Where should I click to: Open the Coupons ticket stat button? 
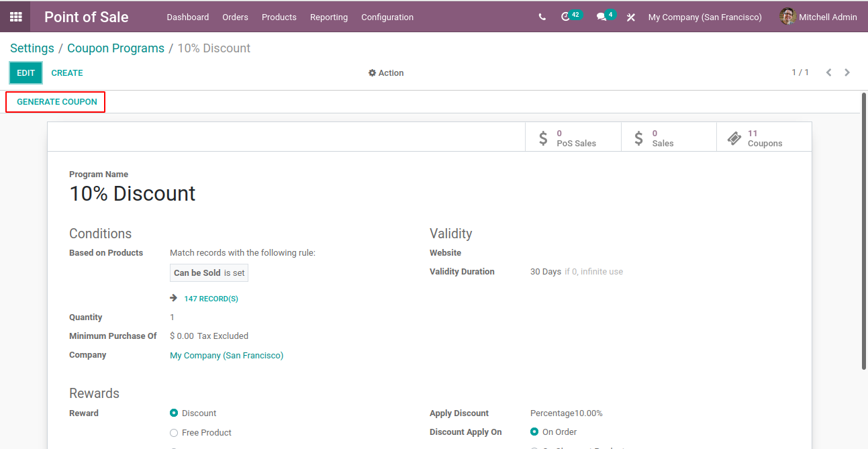pos(764,138)
